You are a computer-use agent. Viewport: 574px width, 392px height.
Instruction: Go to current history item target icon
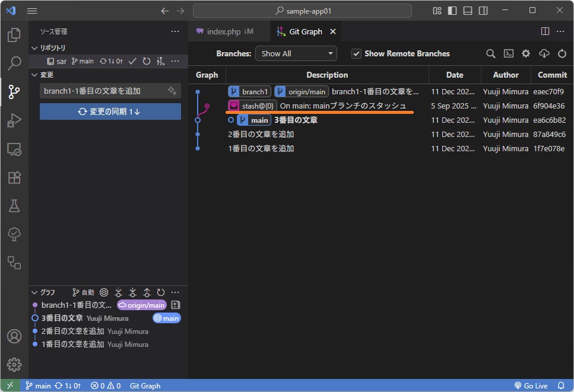coord(104,292)
